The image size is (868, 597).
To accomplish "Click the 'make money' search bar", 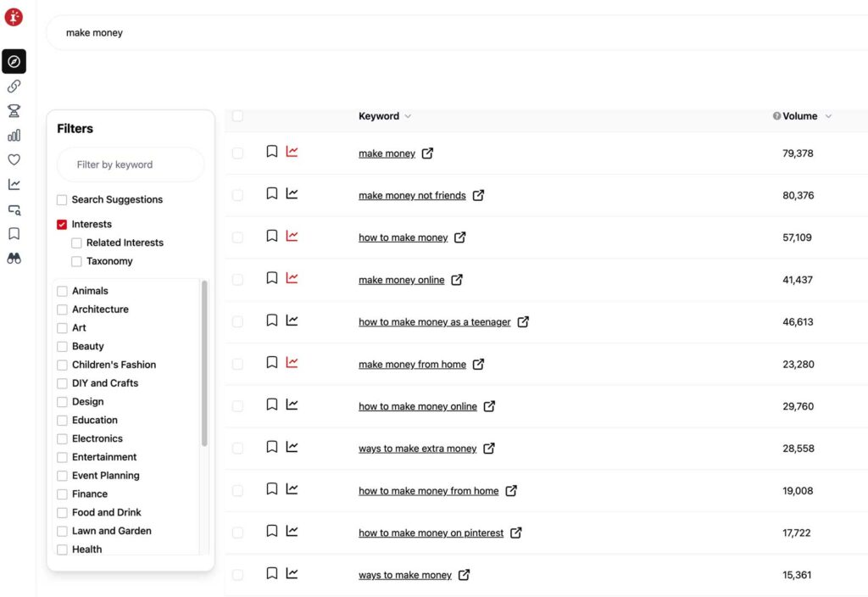I will [x=457, y=33].
